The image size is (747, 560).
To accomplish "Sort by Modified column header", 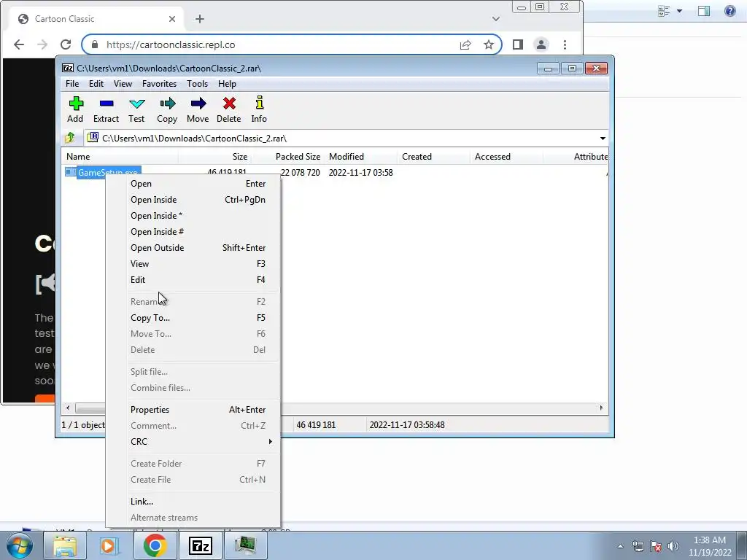I will coord(360,157).
